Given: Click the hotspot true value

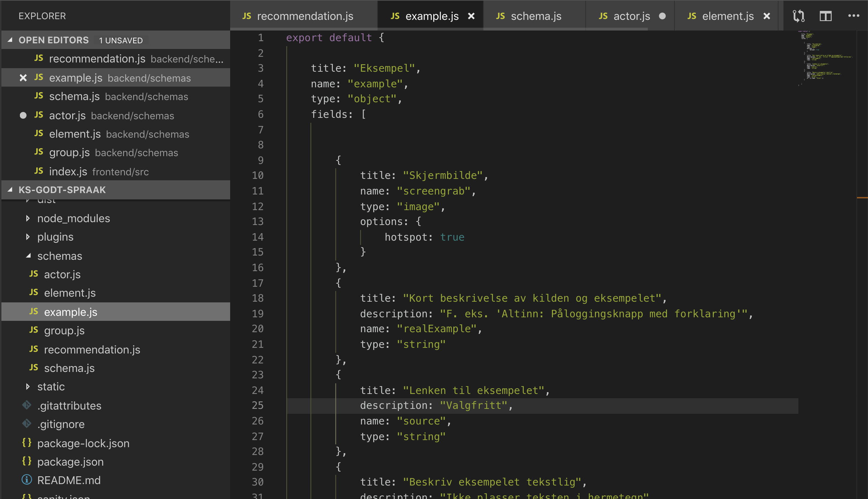Looking at the screenshot, I should point(452,237).
